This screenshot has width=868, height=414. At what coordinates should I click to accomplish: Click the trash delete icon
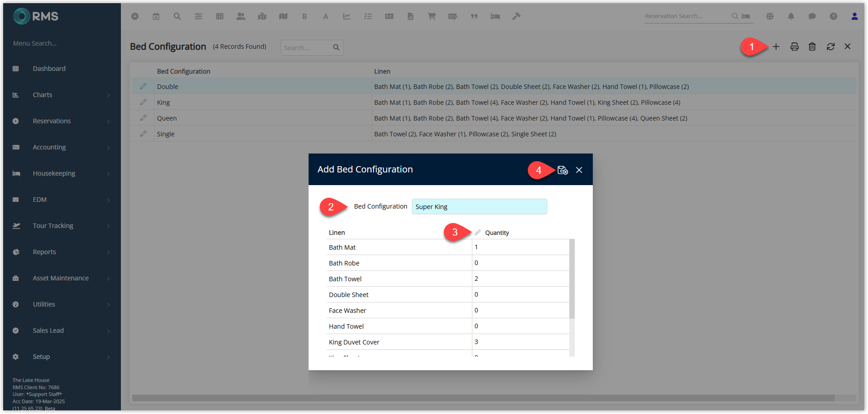812,47
